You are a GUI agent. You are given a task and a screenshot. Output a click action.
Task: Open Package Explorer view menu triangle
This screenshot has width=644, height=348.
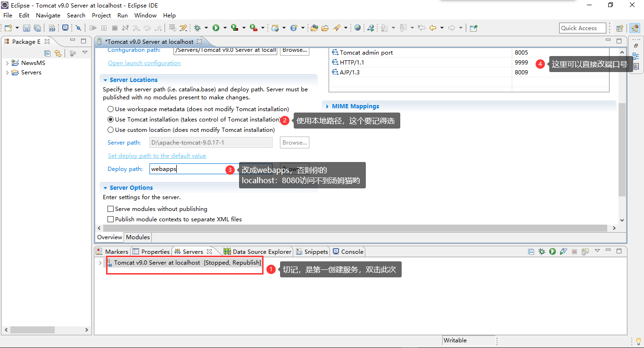click(x=85, y=53)
